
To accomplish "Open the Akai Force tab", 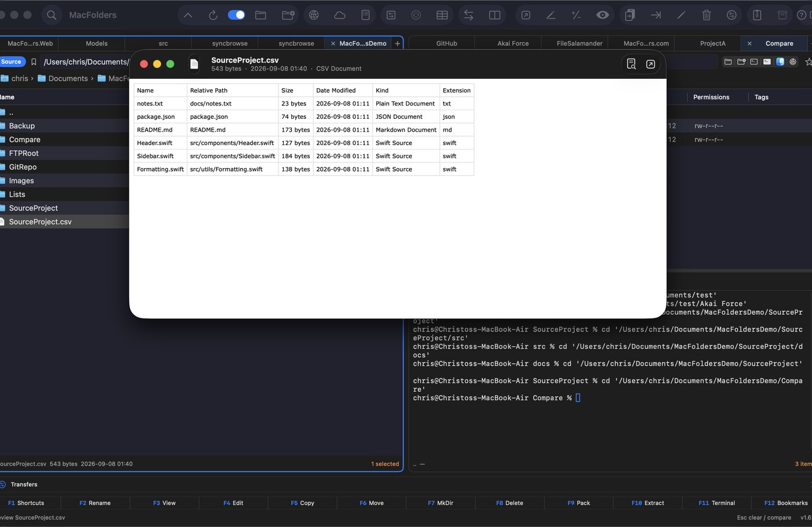I will 513,43.
